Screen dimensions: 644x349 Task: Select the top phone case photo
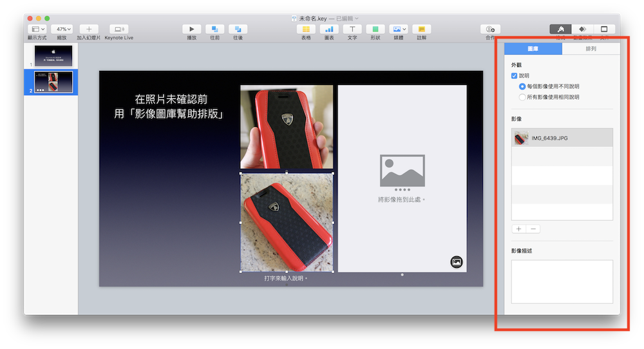click(287, 127)
